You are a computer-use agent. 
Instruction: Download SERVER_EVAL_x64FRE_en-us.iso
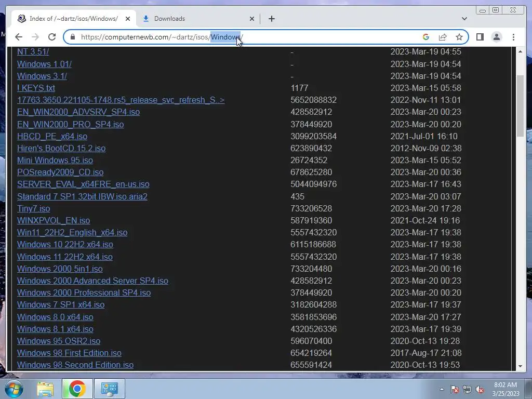pos(83,184)
